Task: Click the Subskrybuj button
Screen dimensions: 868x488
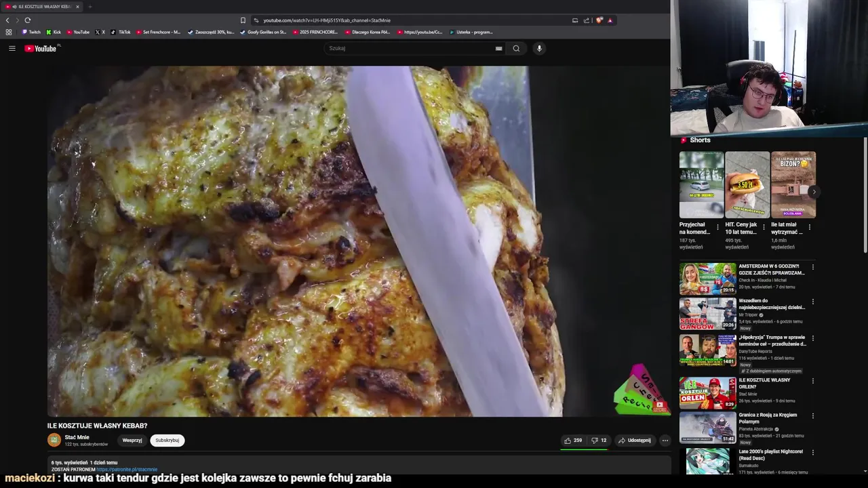Action: (167, 441)
